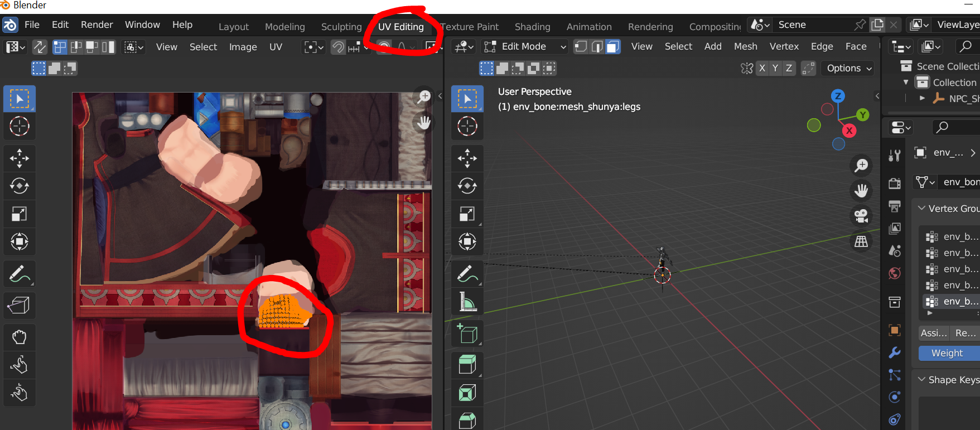Open the Edit Mode dropdown
The width and height of the screenshot is (980, 430).
tap(525, 47)
